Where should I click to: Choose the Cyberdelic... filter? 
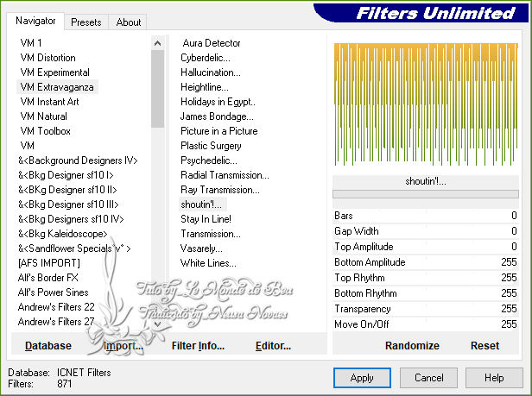coord(206,58)
